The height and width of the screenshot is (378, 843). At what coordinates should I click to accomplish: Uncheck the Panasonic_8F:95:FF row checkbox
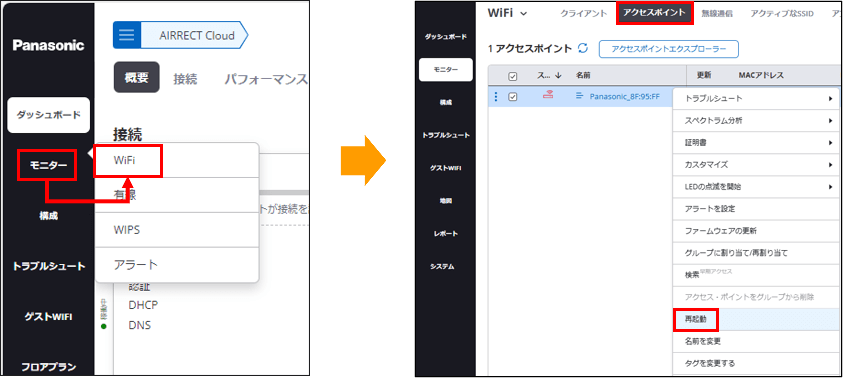point(512,97)
